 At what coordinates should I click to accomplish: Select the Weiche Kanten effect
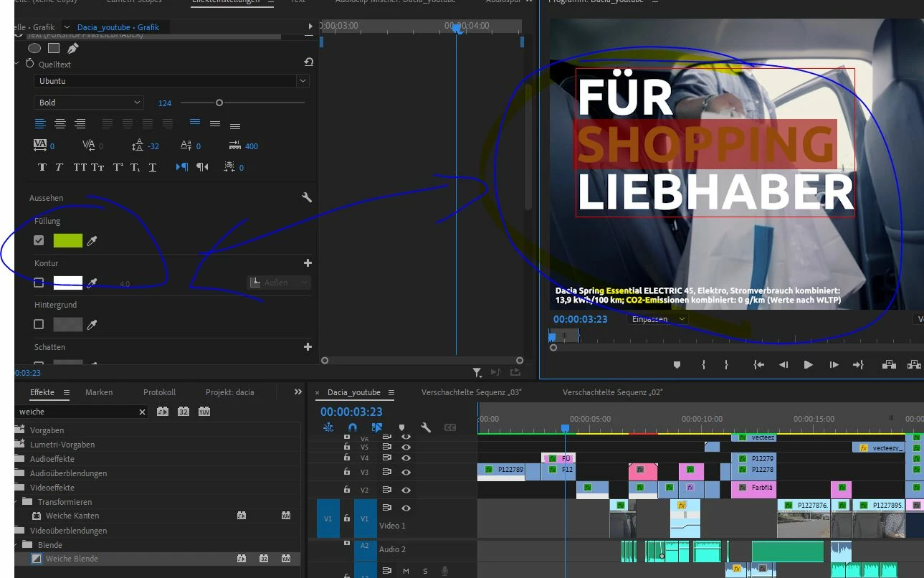pyautogui.click(x=72, y=516)
